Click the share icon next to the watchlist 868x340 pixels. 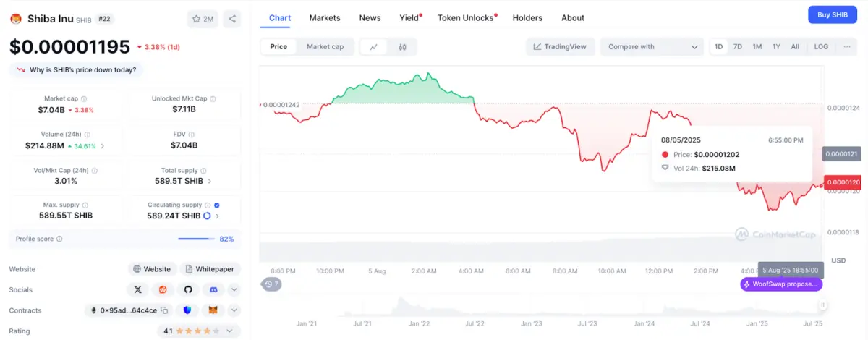click(231, 19)
